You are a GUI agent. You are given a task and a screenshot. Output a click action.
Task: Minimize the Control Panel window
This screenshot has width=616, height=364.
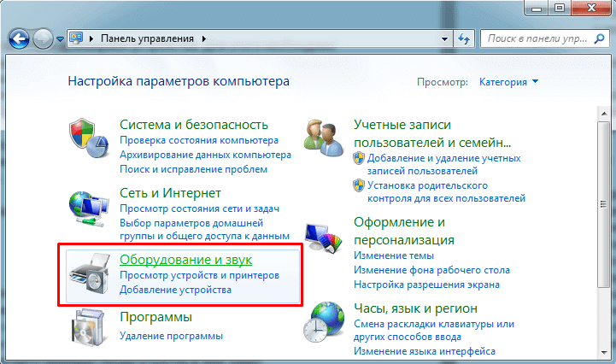click(x=537, y=8)
